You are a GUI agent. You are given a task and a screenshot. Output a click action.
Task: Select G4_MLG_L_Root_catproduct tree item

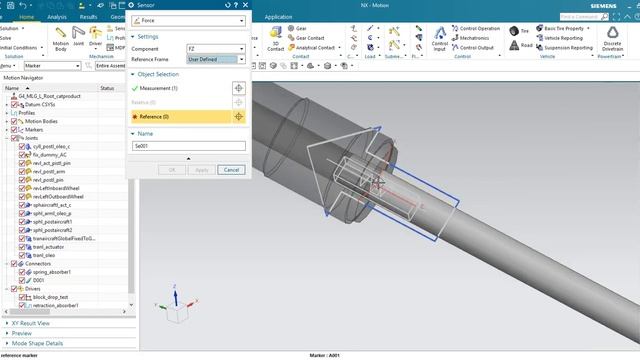coord(50,96)
